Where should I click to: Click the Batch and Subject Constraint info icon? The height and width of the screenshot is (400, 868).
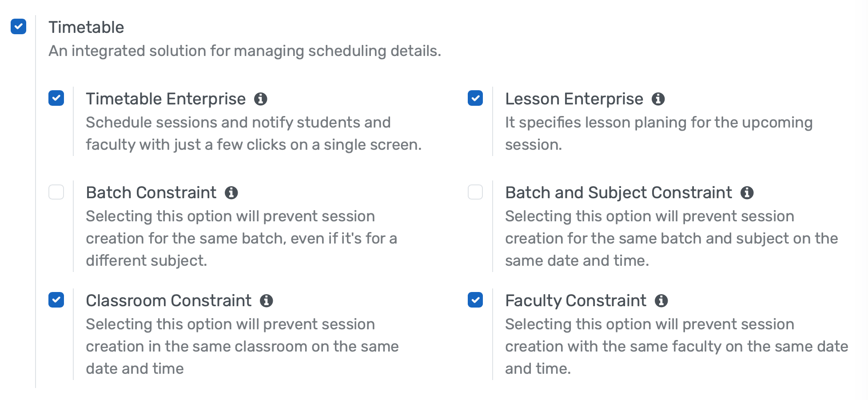point(748,193)
